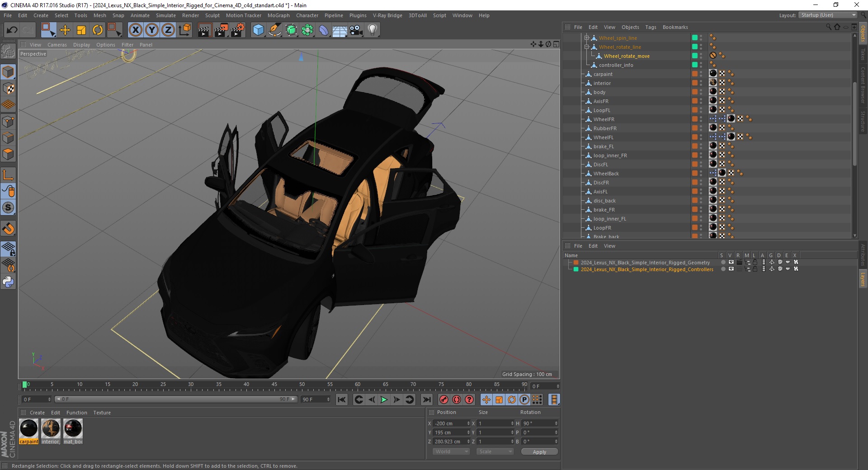Open the Scale mode dropdown

coord(495,451)
